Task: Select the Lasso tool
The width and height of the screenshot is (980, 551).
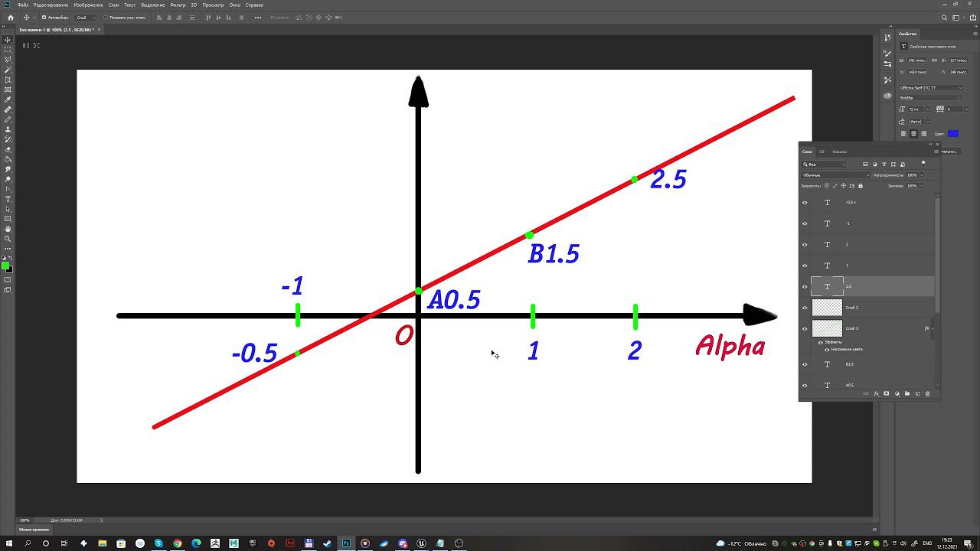Action: pyautogui.click(x=8, y=60)
